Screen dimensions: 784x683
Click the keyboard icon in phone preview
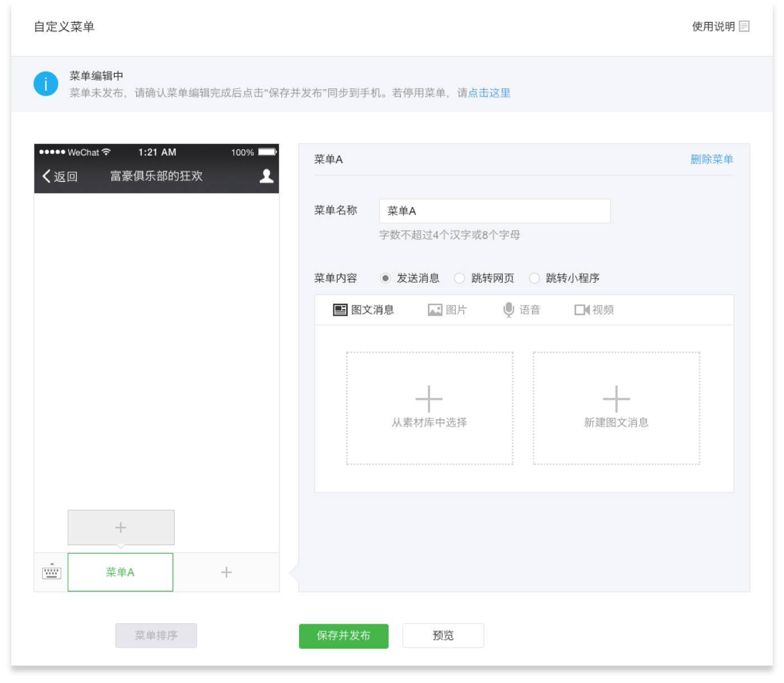click(51, 572)
